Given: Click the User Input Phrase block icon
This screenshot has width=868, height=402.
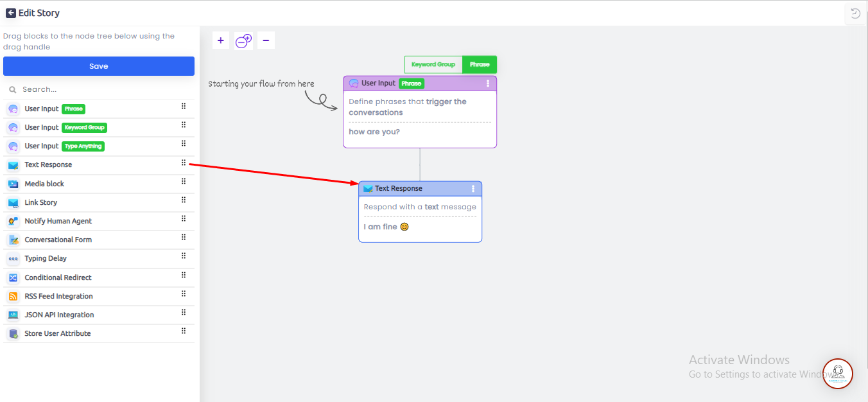Looking at the screenshot, I should [13, 109].
